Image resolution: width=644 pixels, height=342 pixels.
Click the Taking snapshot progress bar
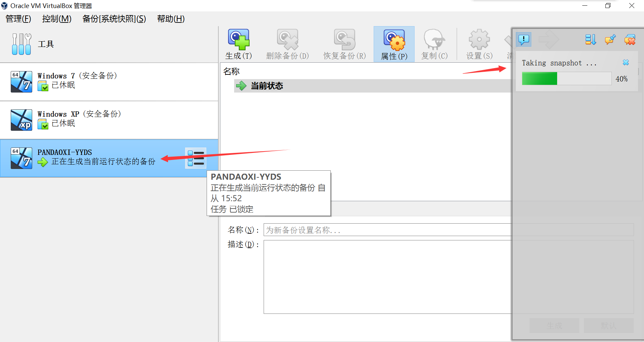(x=567, y=79)
